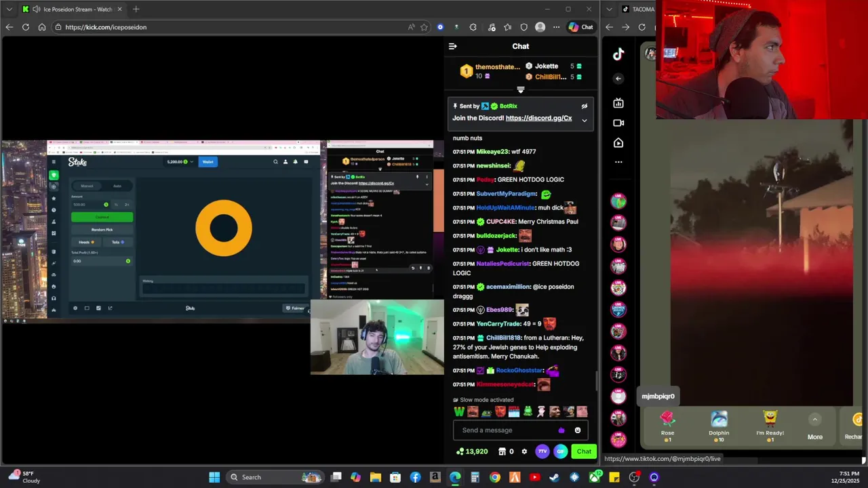The width and height of the screenshot is (868, 488).
Task: Click the purple gift icon in message box
Action: point(561,430)
